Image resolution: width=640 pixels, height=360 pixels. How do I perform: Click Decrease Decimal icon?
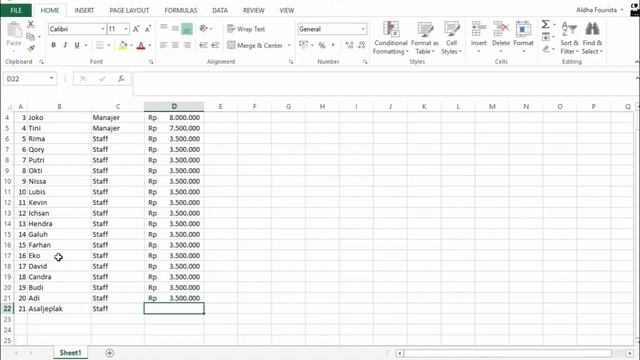(x=361, y=45)
